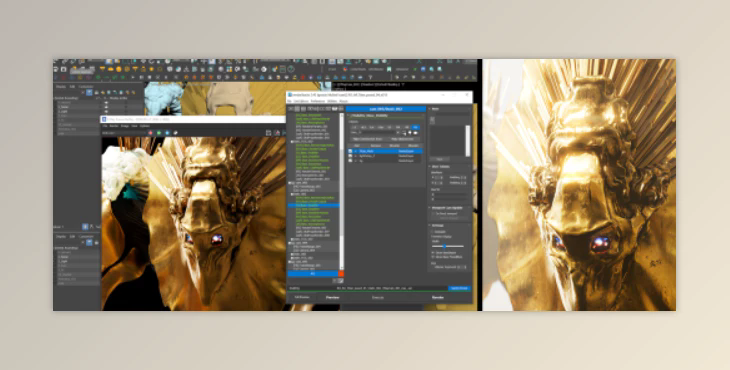Viewport: 730px width, 370px height.
Task: Click the Render button
Action: [438, 297]
